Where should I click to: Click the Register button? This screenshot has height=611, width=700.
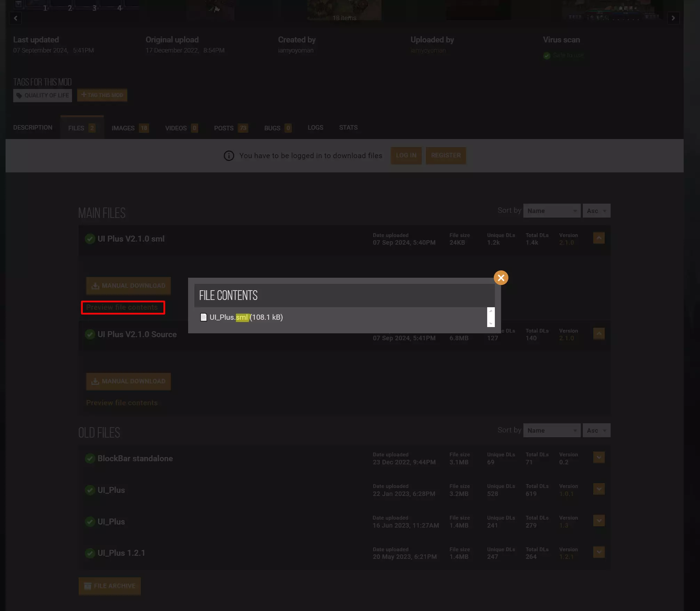tap(445, 155)
